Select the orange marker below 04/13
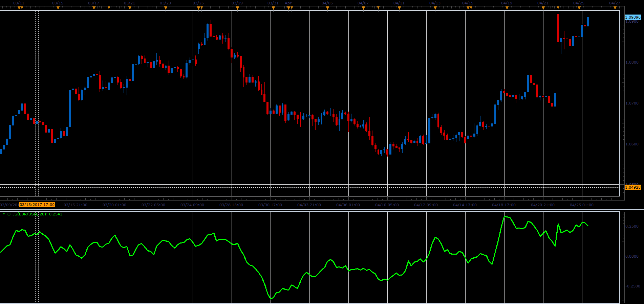 435,8
